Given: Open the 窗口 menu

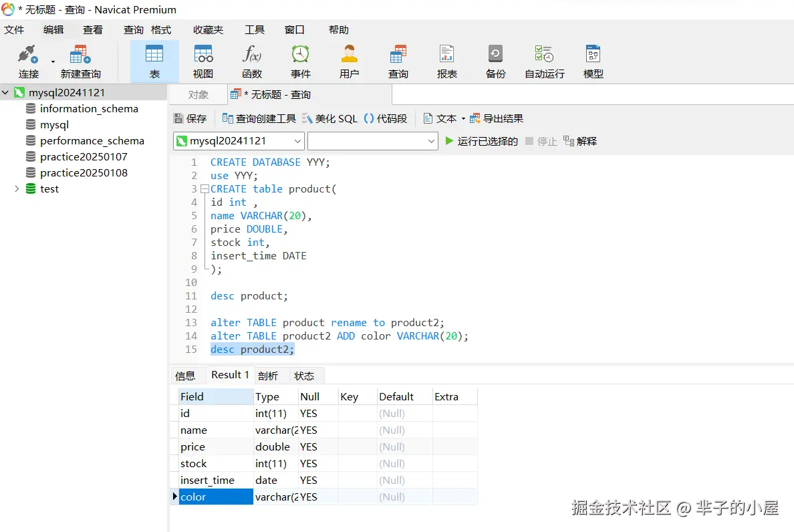Looking at the screenshot, I should pos(294,30).
